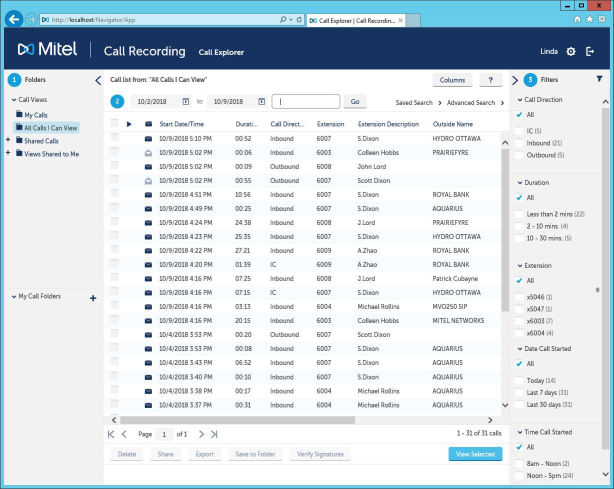
Task: Click the page number field
Action: coord(164,434)
